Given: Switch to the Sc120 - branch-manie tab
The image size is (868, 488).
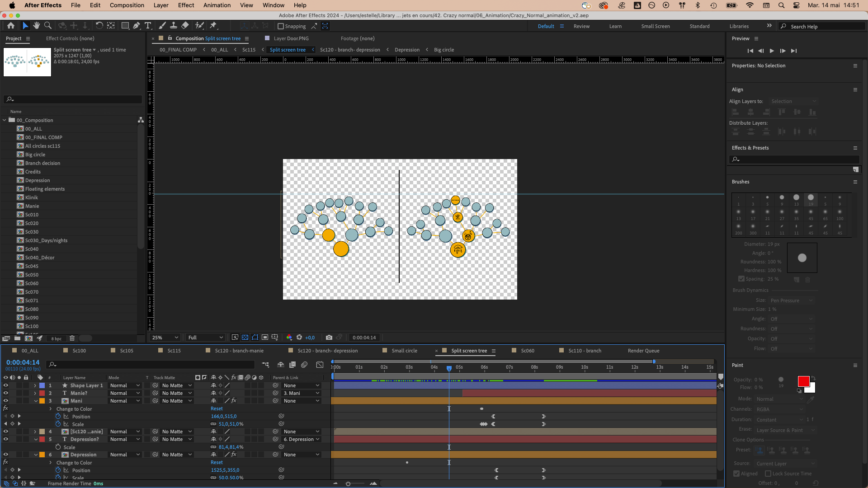Looking at the screenshot, I should point(239,351).
